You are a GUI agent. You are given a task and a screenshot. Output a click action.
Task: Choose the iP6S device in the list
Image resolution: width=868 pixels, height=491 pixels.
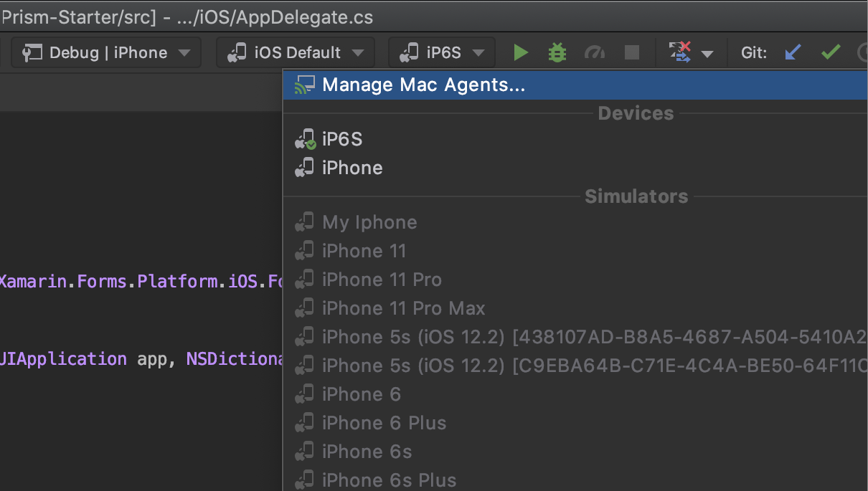pos(342,139)
